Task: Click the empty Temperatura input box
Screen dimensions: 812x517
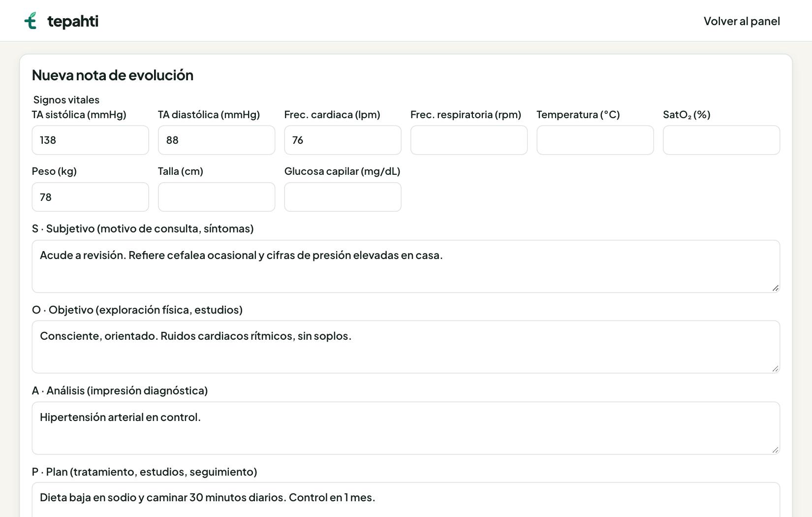Action: [x=595, y=140]
